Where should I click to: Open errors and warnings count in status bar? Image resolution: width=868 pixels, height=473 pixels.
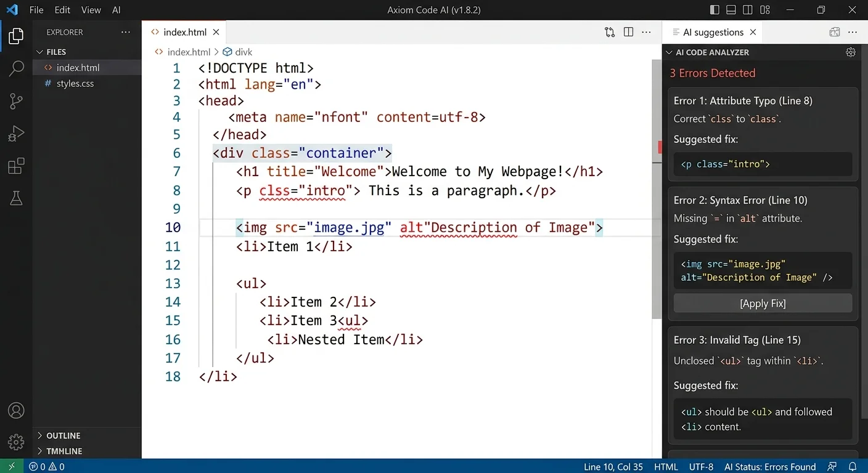pyautogui.click(x=46, y=466)
